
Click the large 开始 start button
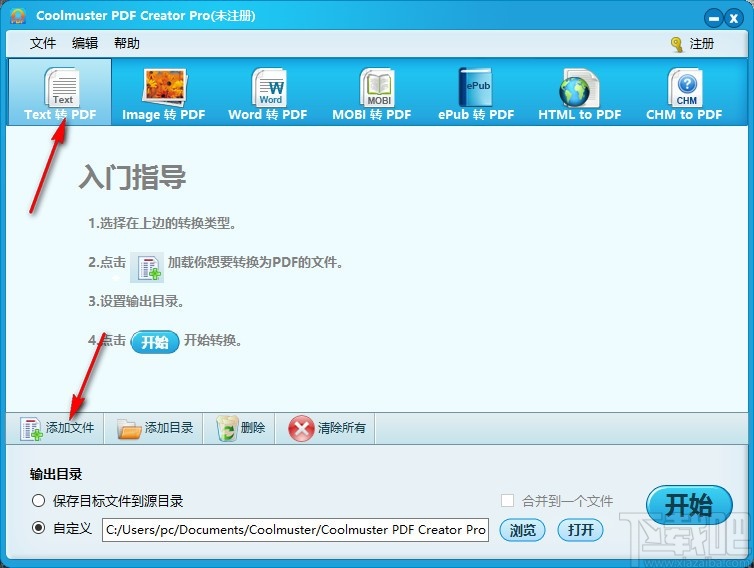click(x=689, y=505)
